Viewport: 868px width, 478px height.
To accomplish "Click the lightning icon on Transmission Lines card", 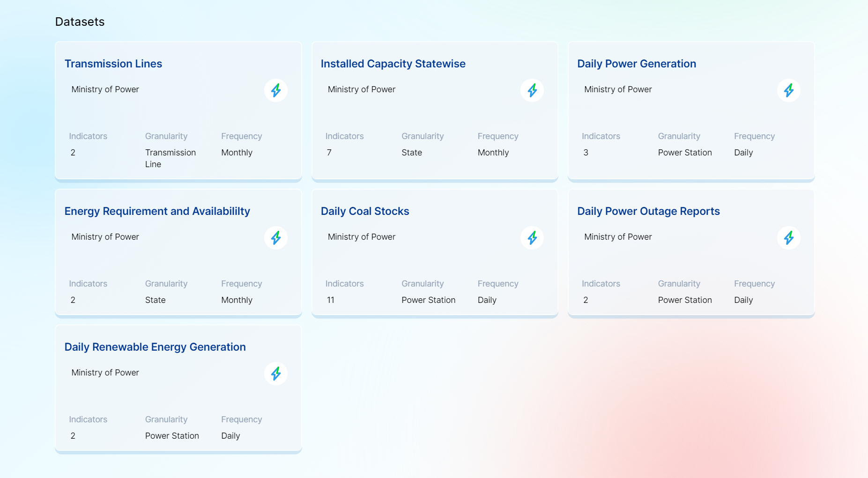I will click(275, 90).
